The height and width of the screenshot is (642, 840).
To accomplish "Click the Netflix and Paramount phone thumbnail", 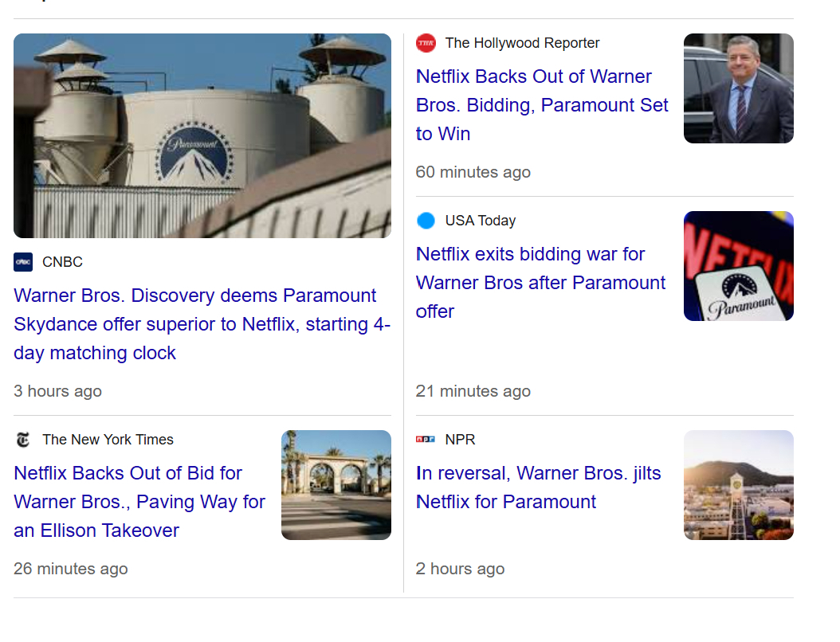I will coord(738,266).
